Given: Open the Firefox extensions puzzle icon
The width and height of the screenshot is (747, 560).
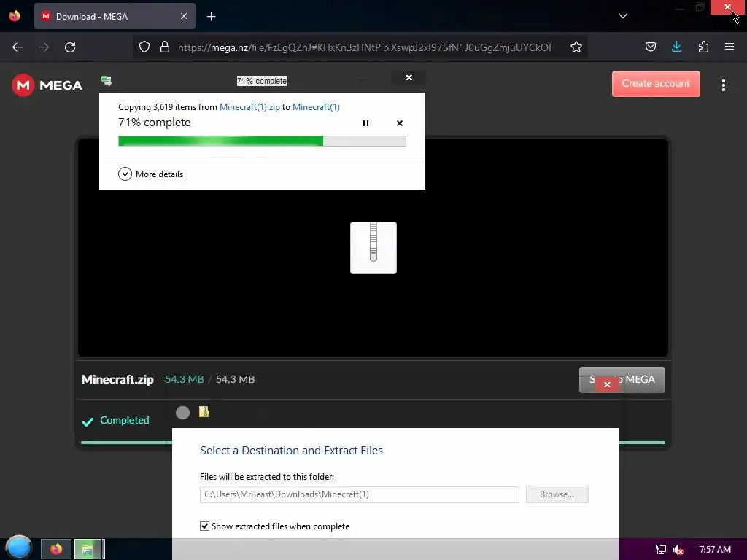Looking at the screenshot, I should click(x=703, y=47).
